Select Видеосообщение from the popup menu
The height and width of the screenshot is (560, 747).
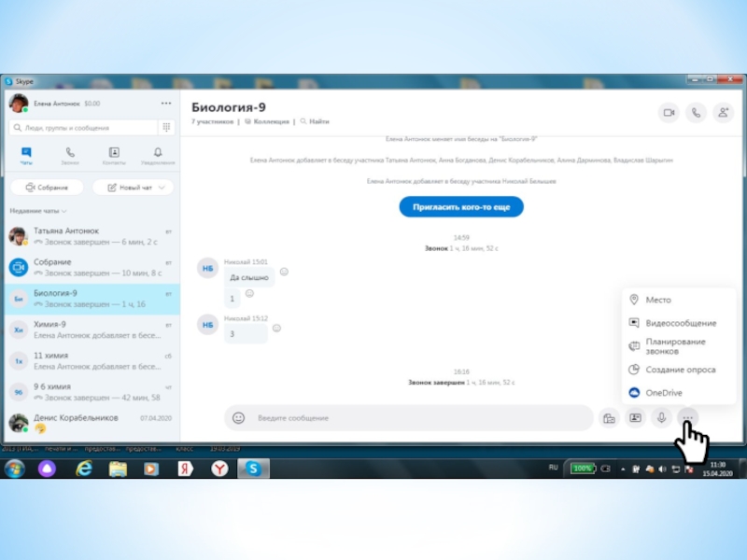(679, 323)
